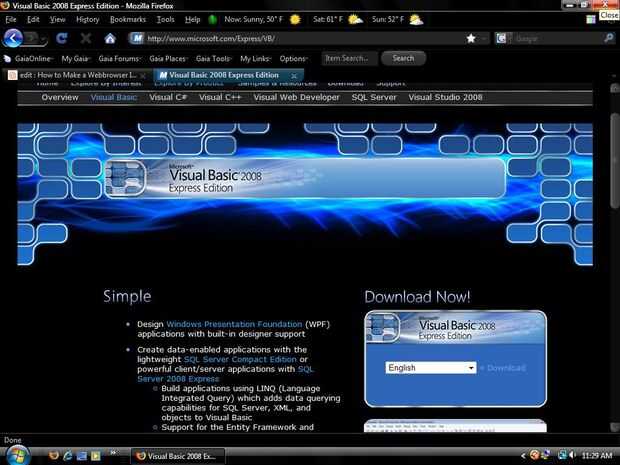Open the Overview nav link

[x=60, y=98]
